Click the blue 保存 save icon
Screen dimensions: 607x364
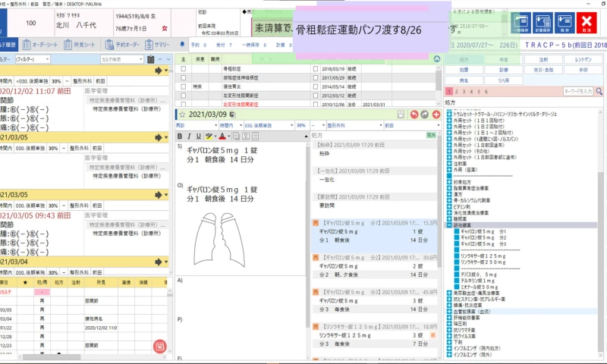tap(565, 23)
